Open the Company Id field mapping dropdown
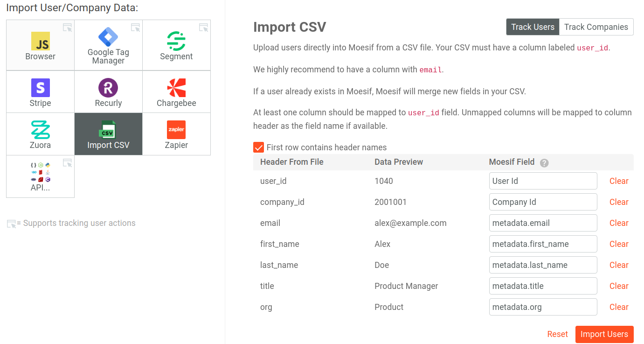 543,202
